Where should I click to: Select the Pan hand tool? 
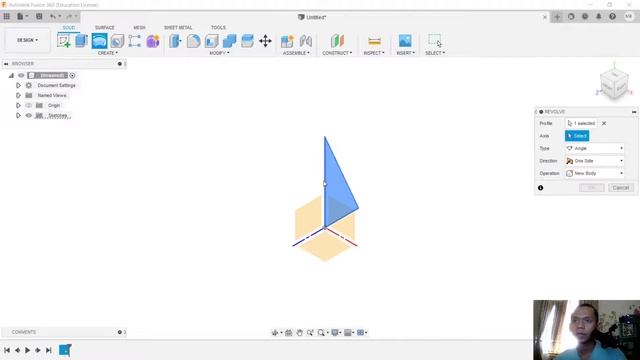(x=300, y=333)
